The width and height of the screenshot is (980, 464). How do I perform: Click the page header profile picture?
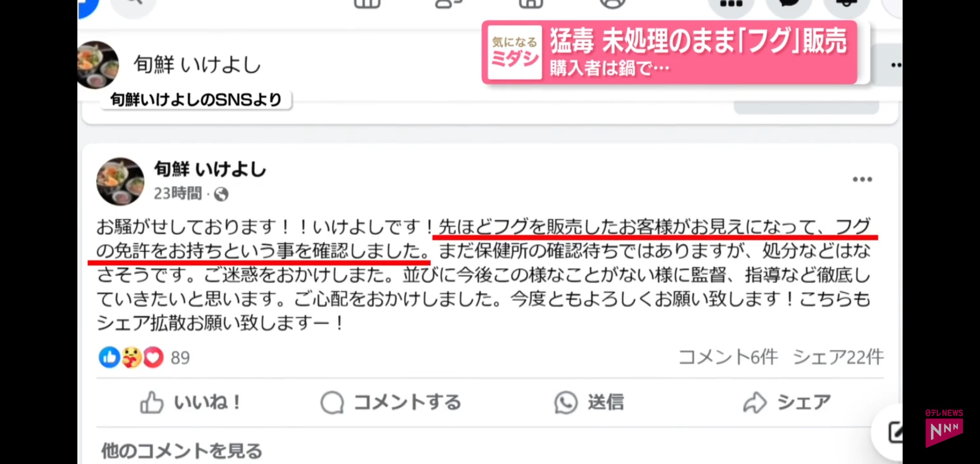click(x=98, y=65)
